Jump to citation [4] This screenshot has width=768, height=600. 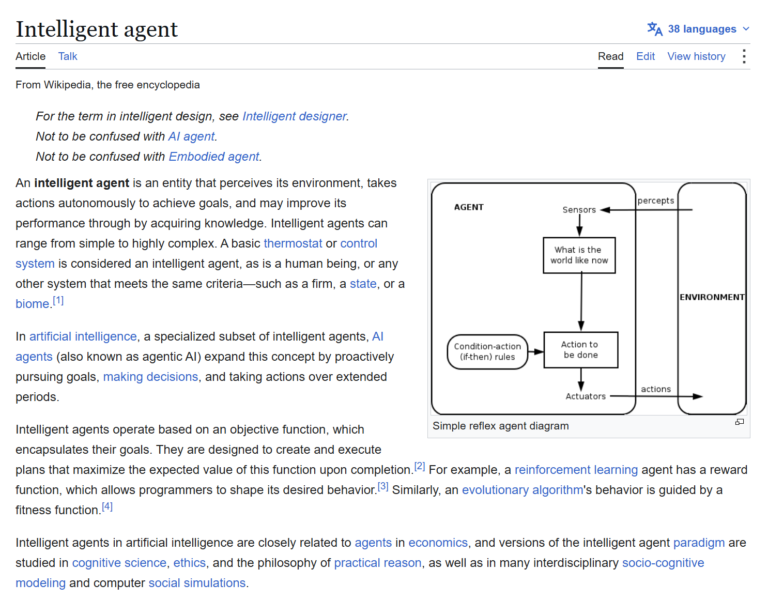tap(107, 506)
